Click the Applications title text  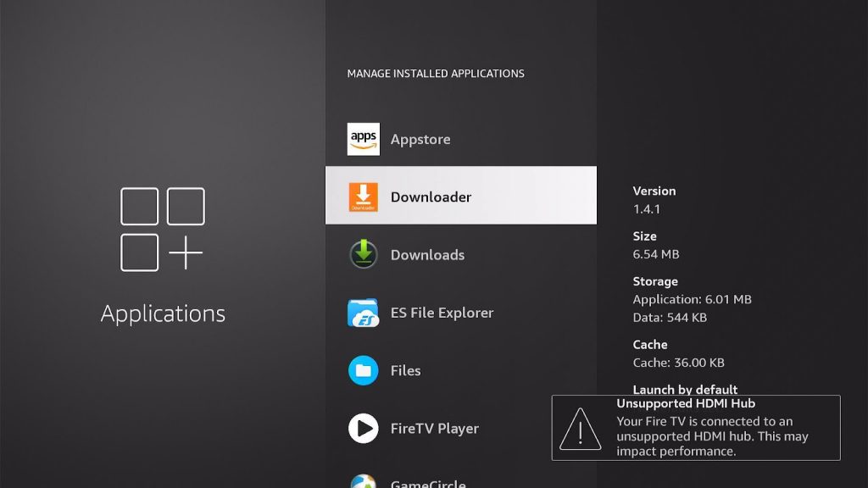tap(163, 313)
